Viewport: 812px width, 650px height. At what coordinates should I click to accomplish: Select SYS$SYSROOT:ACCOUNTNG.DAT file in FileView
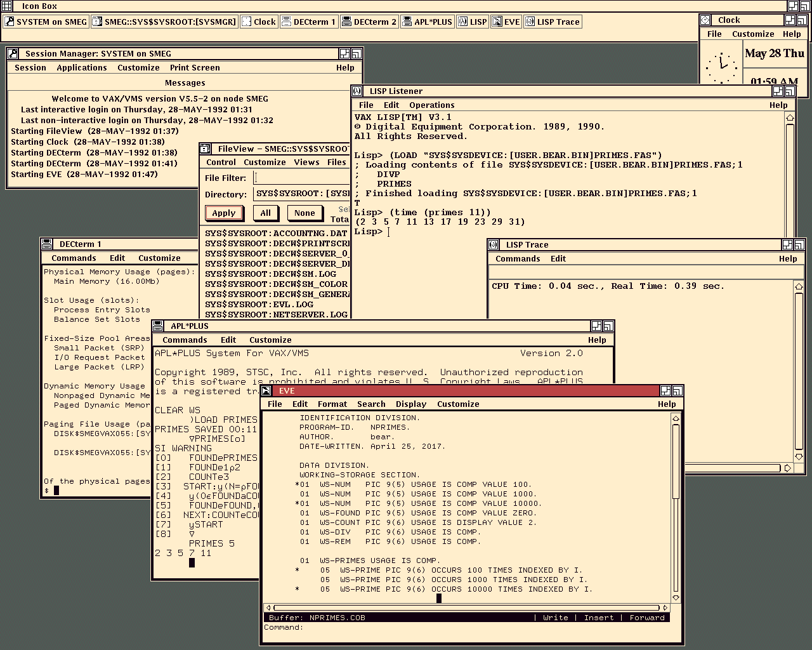pos(276,234)
